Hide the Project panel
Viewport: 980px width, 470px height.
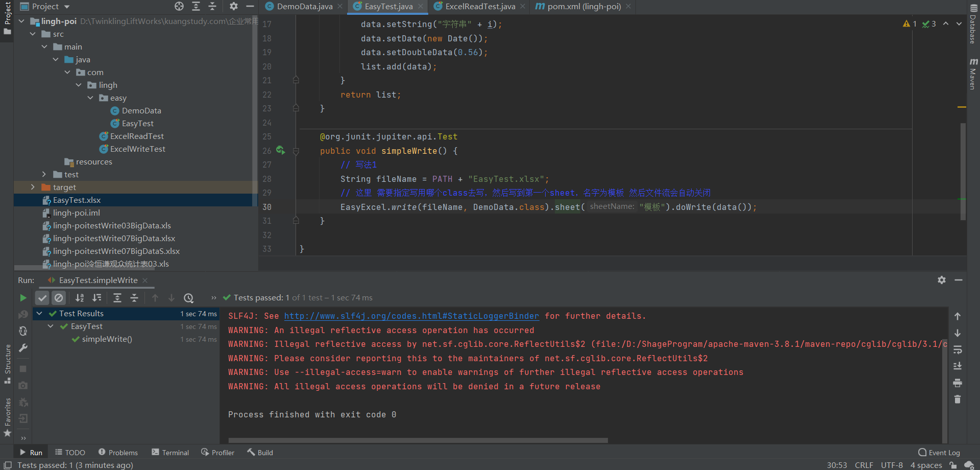coord(250,6)
